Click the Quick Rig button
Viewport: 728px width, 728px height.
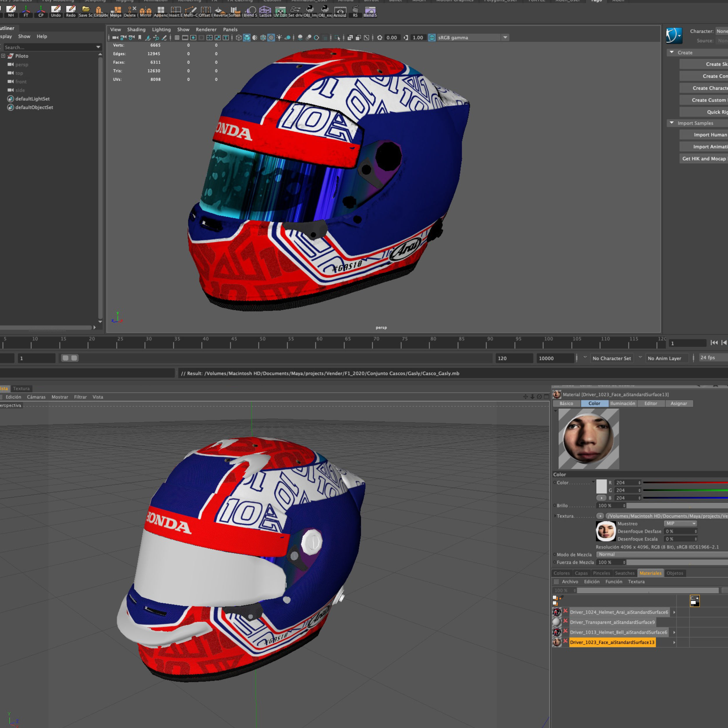(x=704, y=112)
